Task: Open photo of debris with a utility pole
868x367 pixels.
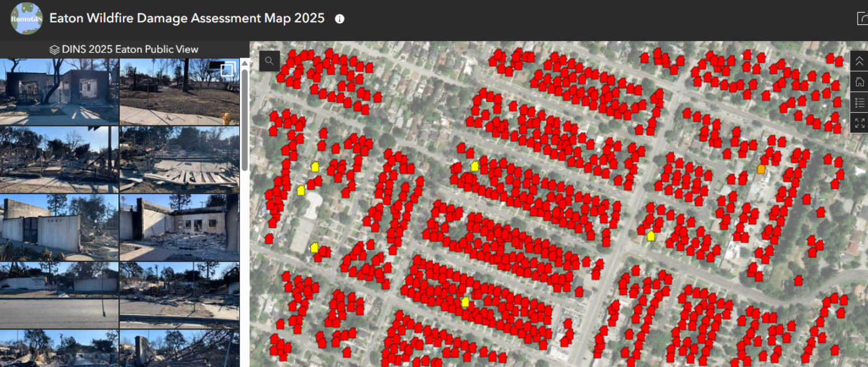Action: point(59,160)
